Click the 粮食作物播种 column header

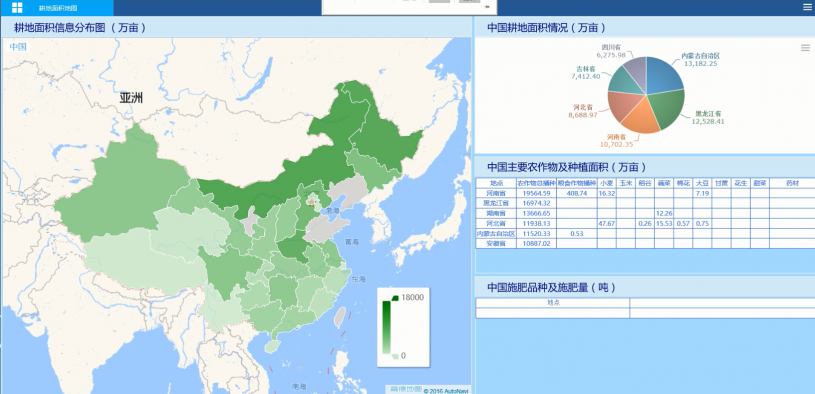click(577, 183)
